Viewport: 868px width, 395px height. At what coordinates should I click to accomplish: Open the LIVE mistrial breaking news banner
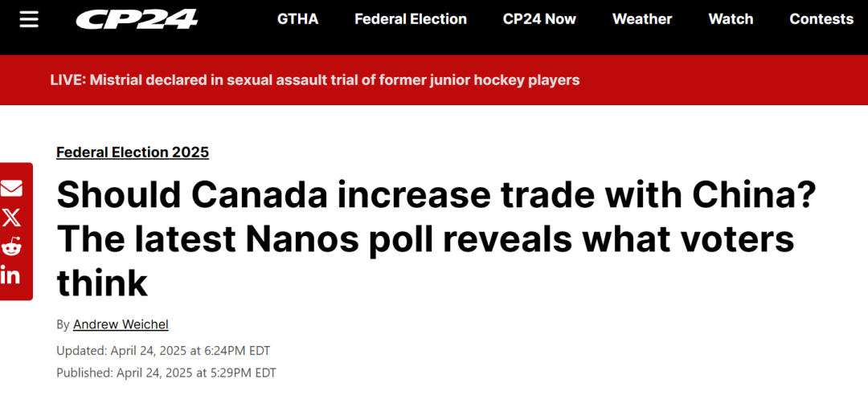pos(315,80)
